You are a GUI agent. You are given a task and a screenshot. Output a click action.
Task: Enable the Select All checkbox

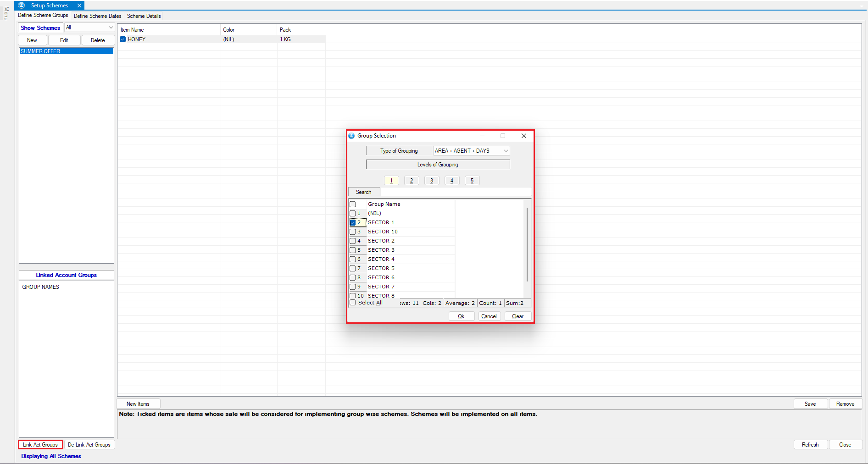tap(353, 303)
